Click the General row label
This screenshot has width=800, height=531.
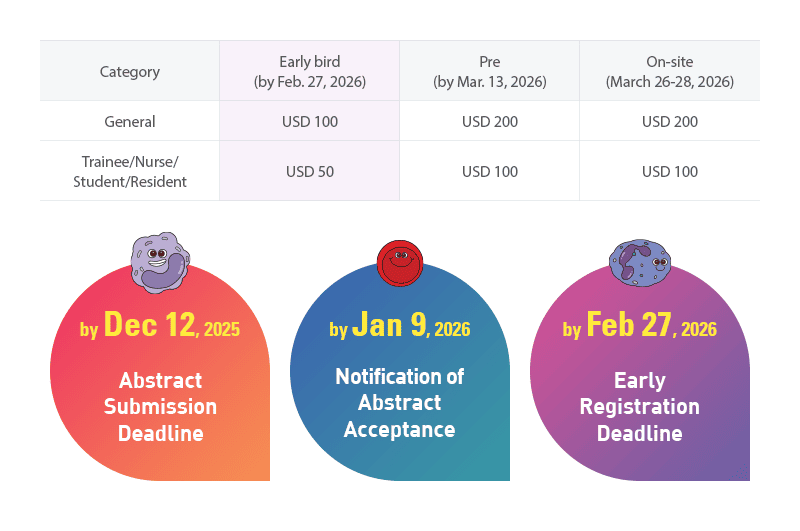[x=130, y=121]
